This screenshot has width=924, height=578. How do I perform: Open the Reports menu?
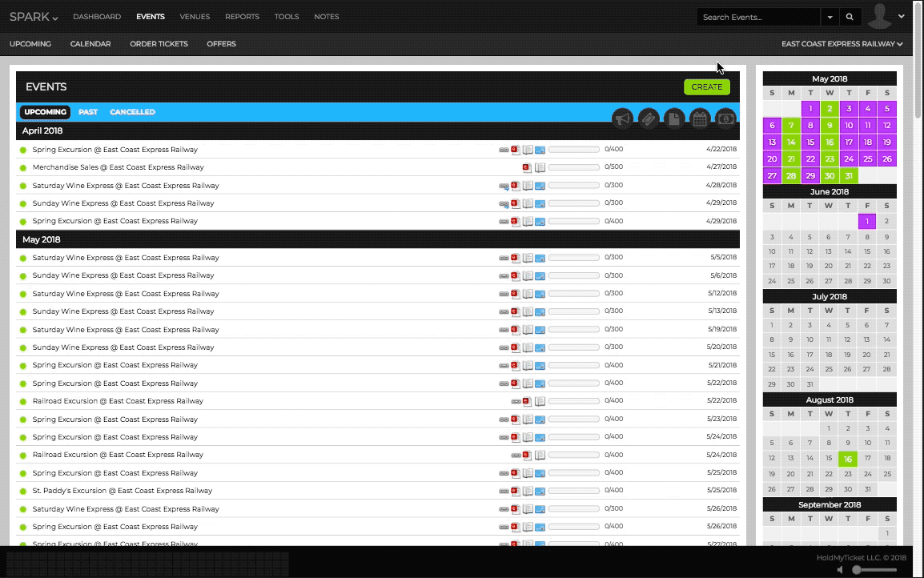pos(242,17)
